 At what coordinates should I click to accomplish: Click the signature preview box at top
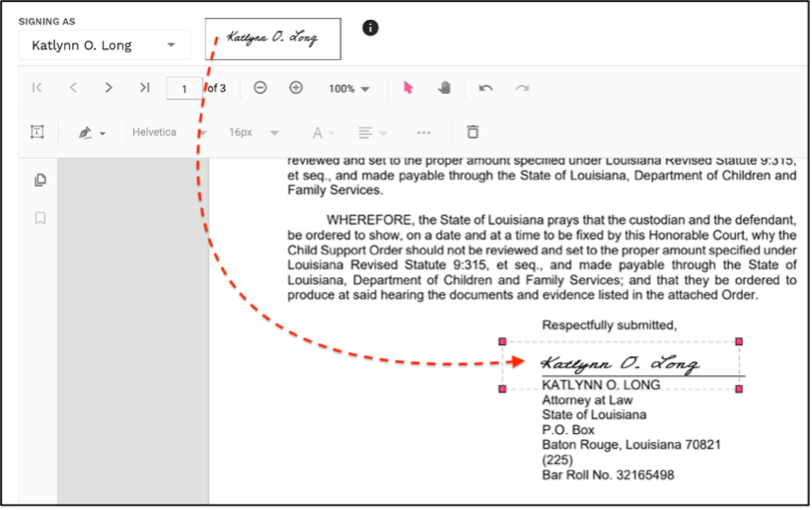point(273,39)
